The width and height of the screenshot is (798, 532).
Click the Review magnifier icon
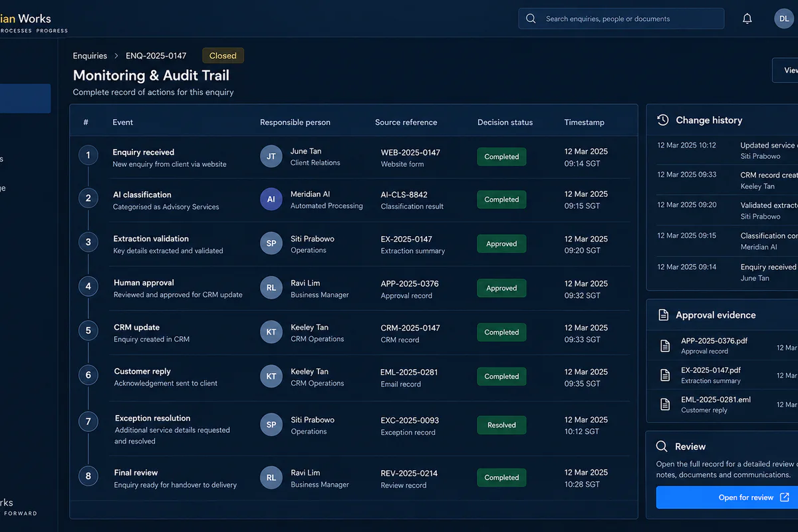662,447
